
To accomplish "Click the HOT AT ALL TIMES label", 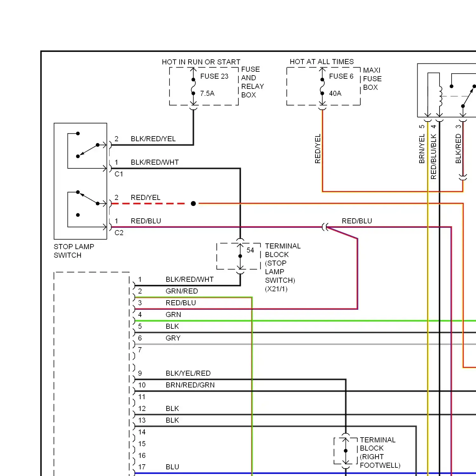I will pyautogui.click(x=321, y=62).
